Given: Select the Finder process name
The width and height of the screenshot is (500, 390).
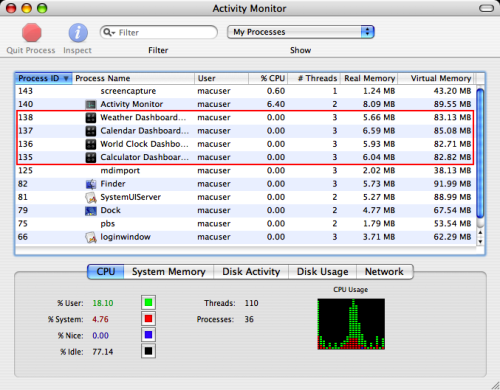Looking at the screenshot, I should (113, 184).
